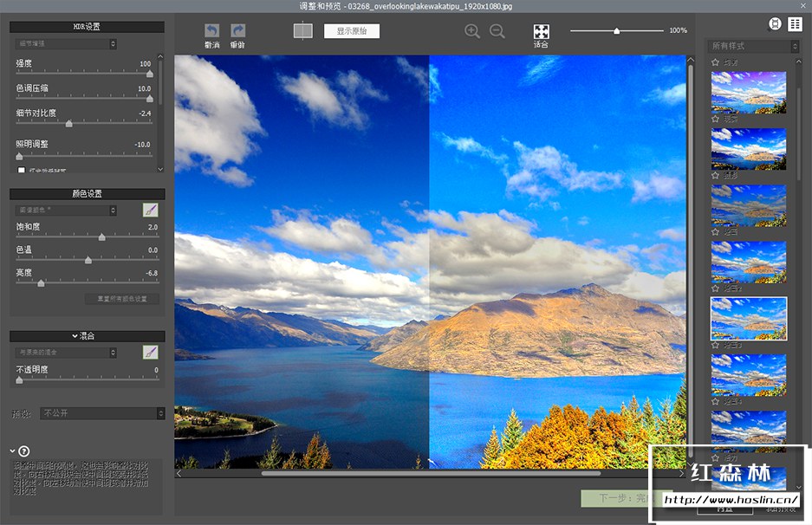Click the 下一步 next step button

(627, 498)
